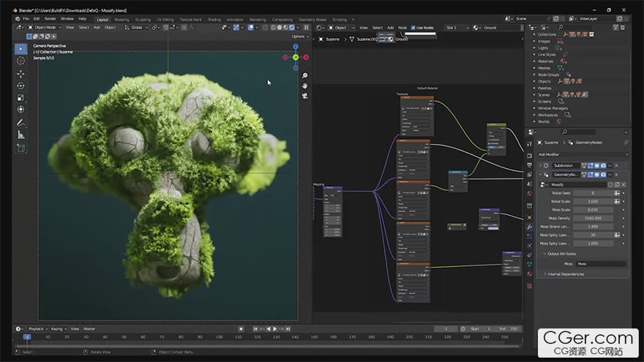Select the Measure tool in viewport toolbar
Image resolution: width=644 pixels, height=362 pixels.
click(x=21, y=135)
